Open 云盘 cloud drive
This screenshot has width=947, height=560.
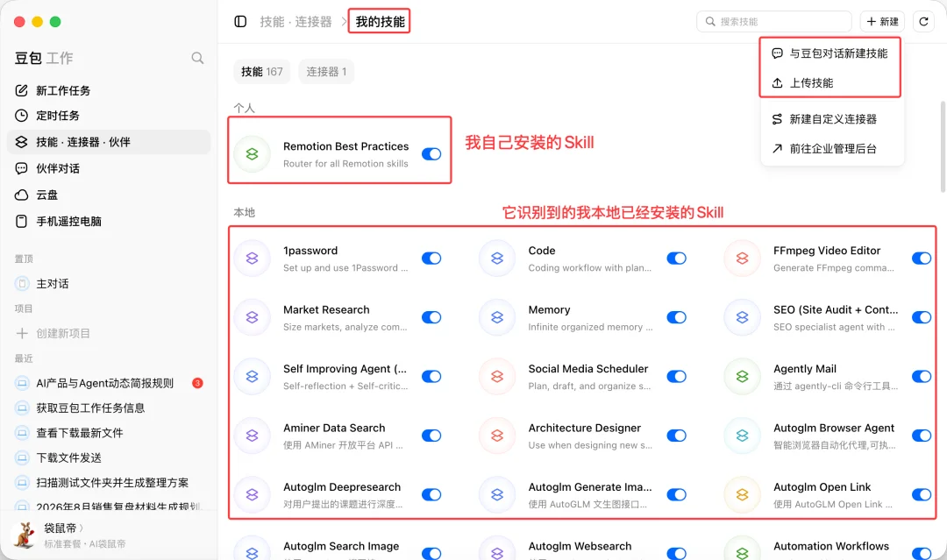pos(109,195)
